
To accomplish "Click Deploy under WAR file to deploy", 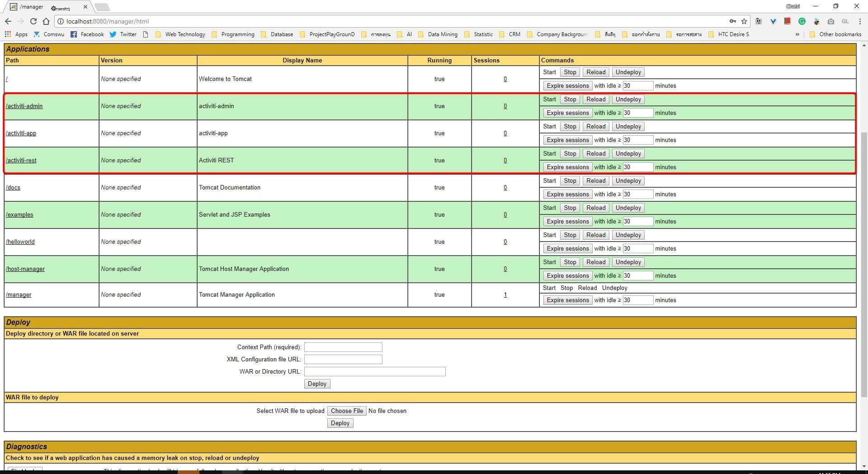I will [x=340, y=423].
